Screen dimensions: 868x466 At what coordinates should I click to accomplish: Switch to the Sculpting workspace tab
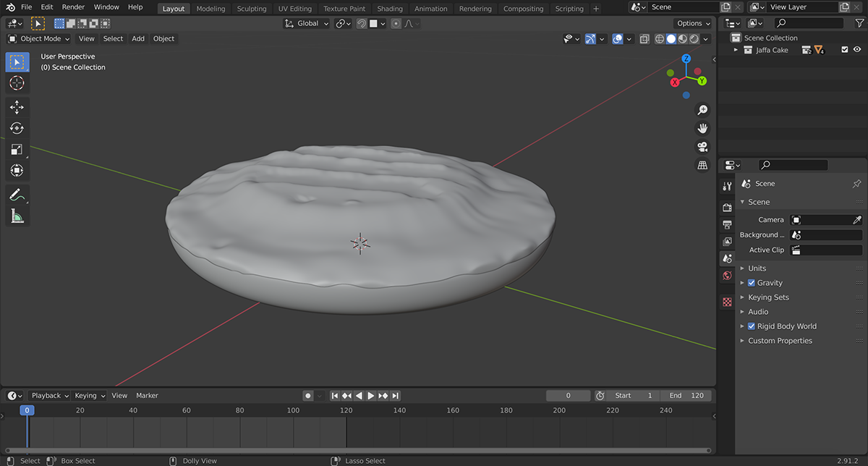pos(252,9)
